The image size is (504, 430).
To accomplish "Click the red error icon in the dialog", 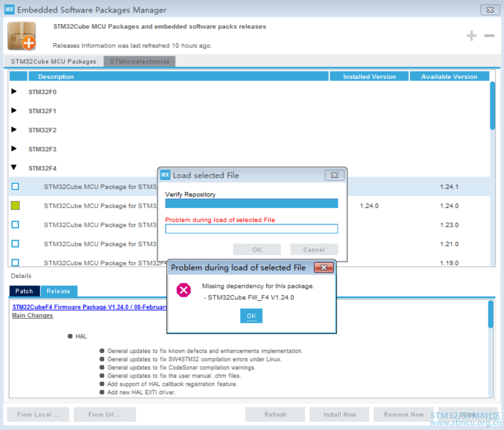I will point(184,290).
